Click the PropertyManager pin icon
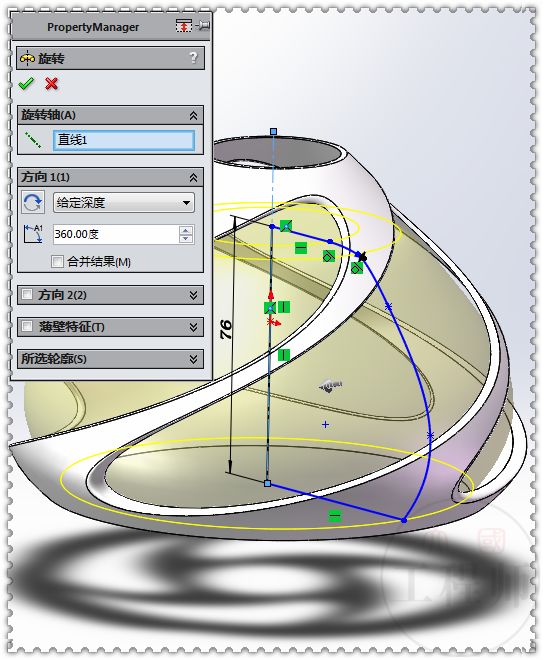The width and height of the screenshot is (543, 660). click(203, 26)
